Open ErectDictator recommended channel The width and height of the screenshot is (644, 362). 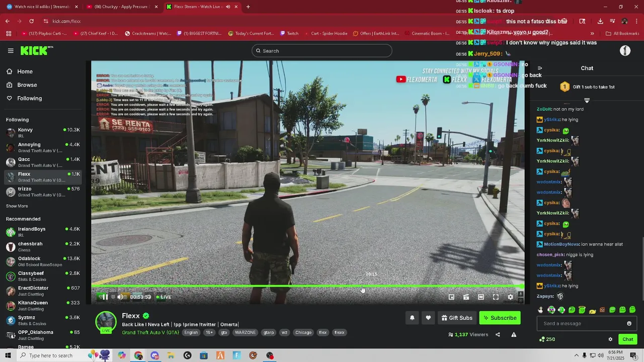[x=43, y=291]
